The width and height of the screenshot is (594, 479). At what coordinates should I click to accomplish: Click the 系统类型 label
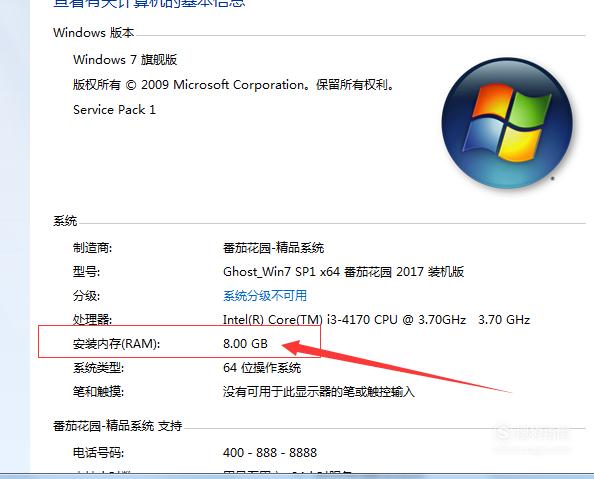click(x=98, y=368)
